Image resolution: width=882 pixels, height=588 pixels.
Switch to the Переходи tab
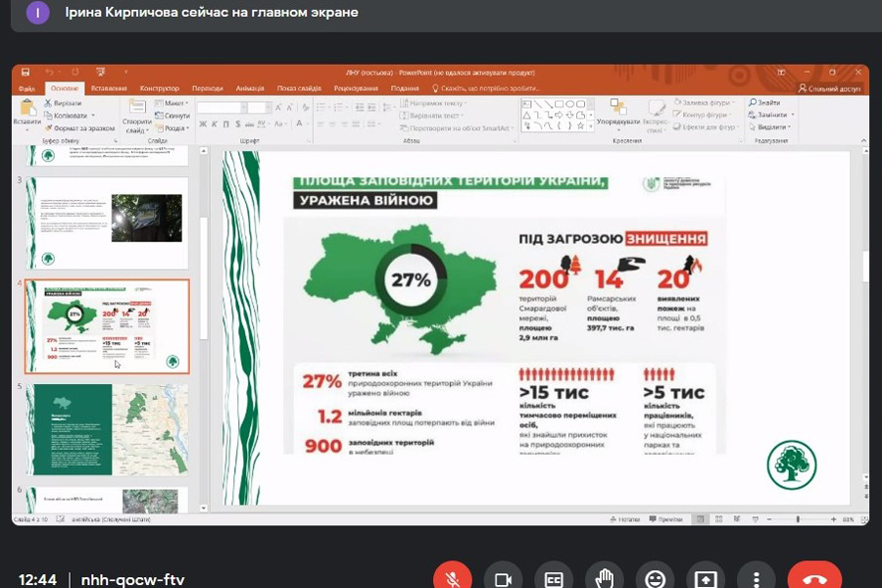tap(207, 88)
